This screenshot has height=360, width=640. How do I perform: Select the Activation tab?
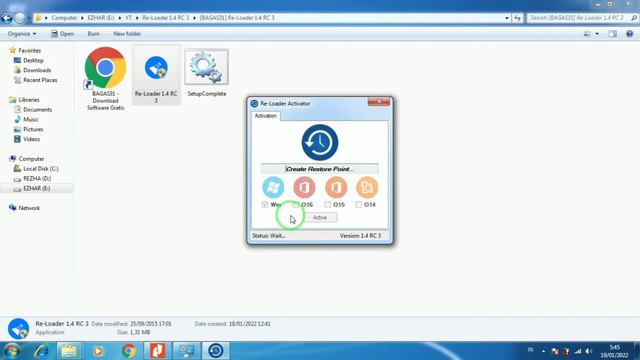[266, 116]
